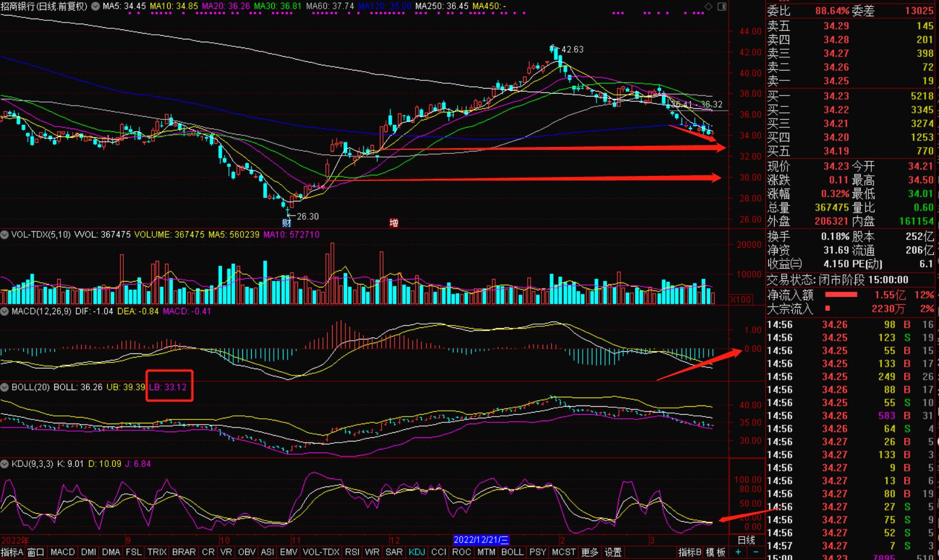Click the 增 marker below the chart
Viewport: 939px width, 560px height.
click(x=394, y=223)
